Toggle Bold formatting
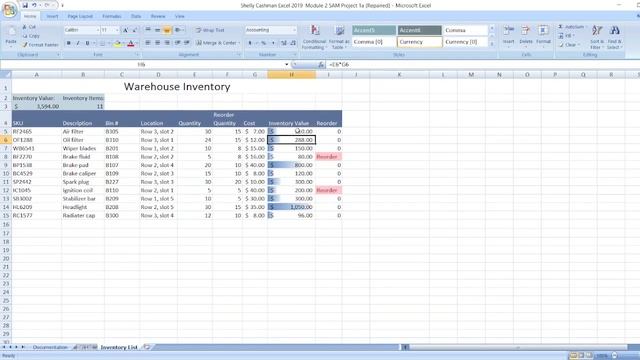This screenshot has height=360, width=640. [69, 43]
